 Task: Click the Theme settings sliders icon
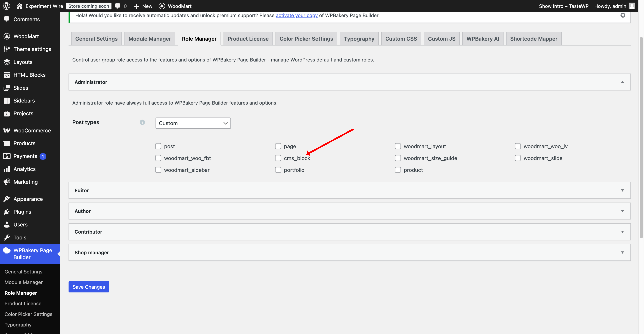click(7, 49)
